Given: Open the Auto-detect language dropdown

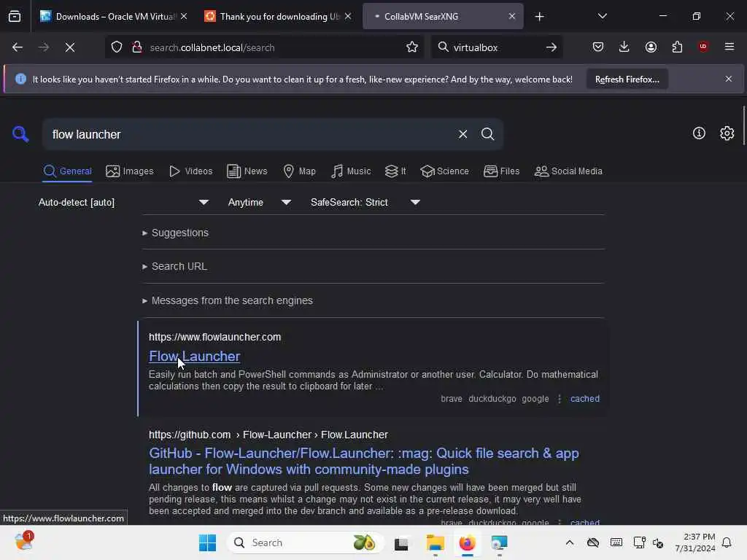Looking at the screenshot, I should [123, 203].
